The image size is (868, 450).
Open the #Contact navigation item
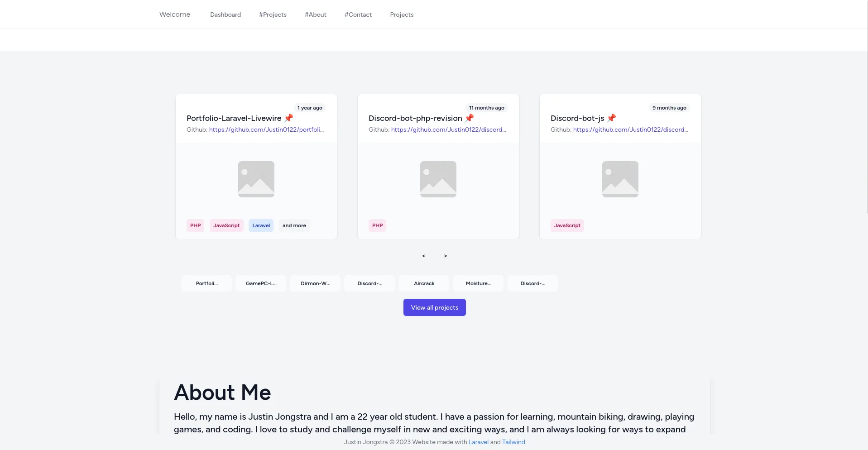pos(358,14)
